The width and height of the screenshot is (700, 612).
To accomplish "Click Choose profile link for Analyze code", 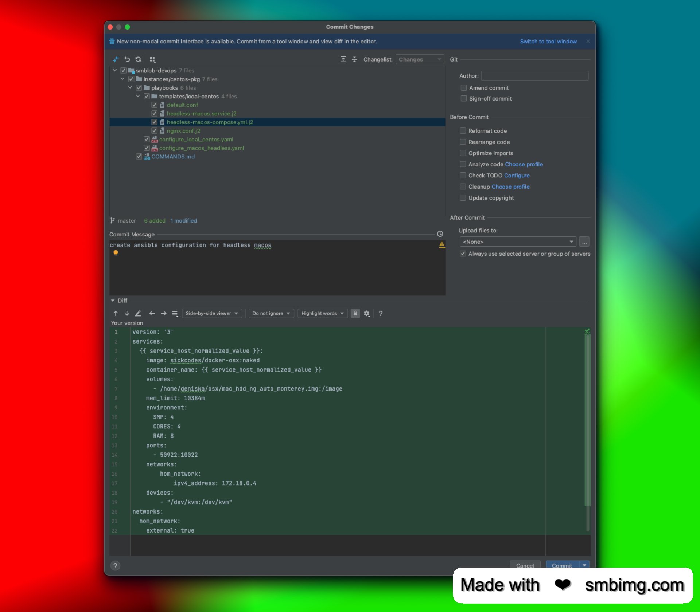I will click(524, 164).
